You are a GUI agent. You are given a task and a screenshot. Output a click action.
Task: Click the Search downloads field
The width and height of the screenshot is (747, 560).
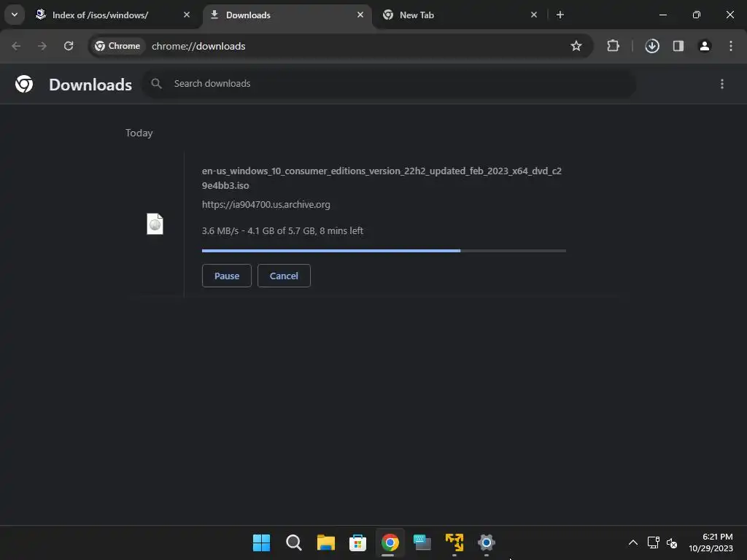click(390, 84)
